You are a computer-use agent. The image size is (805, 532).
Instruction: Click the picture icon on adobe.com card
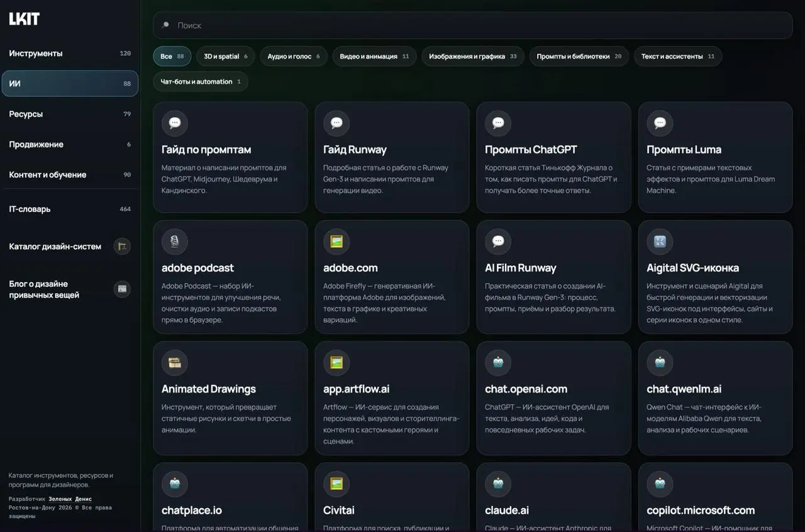[336, 241]
